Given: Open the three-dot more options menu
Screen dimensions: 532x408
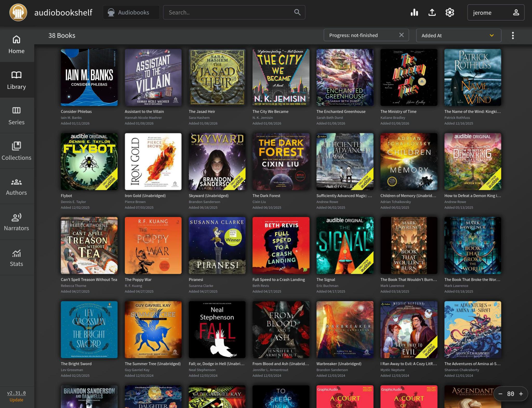Looking at the screenshot, I should (513, 36).
